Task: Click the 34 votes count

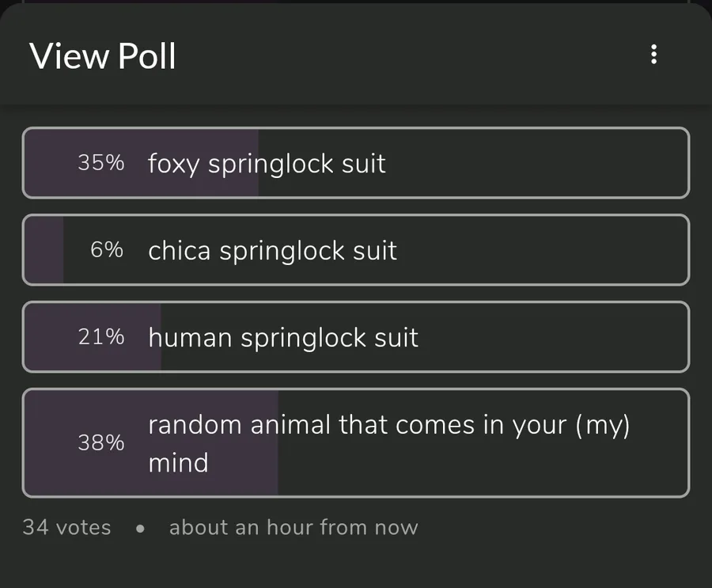Action: [66, 528]
